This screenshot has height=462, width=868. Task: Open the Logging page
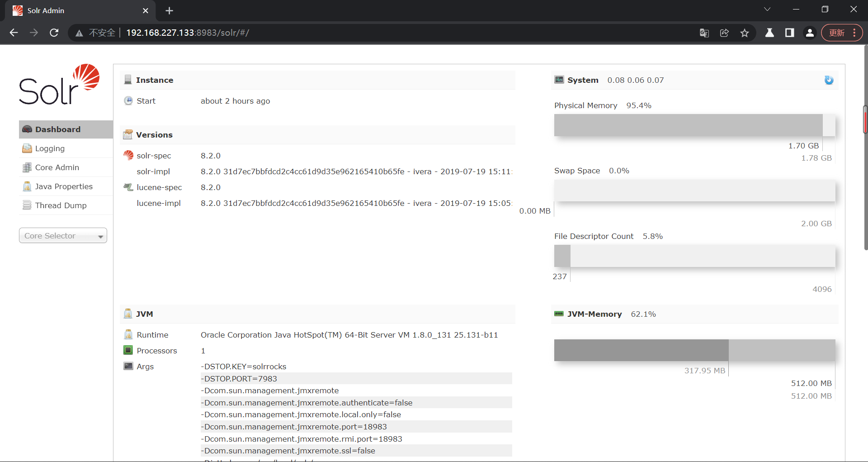(x=66, y=148)
